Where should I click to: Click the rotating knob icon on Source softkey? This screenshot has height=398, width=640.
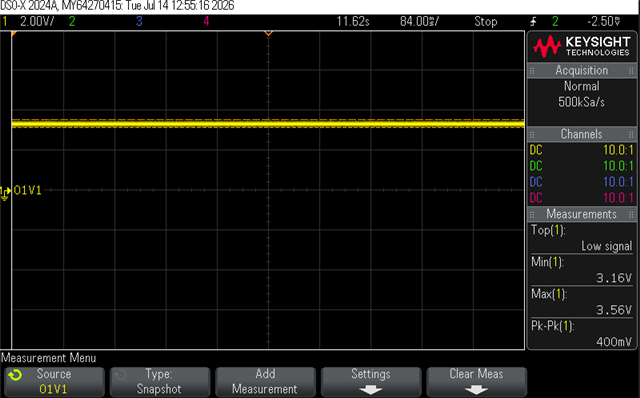pyautogui.click(x=15, y=375)
